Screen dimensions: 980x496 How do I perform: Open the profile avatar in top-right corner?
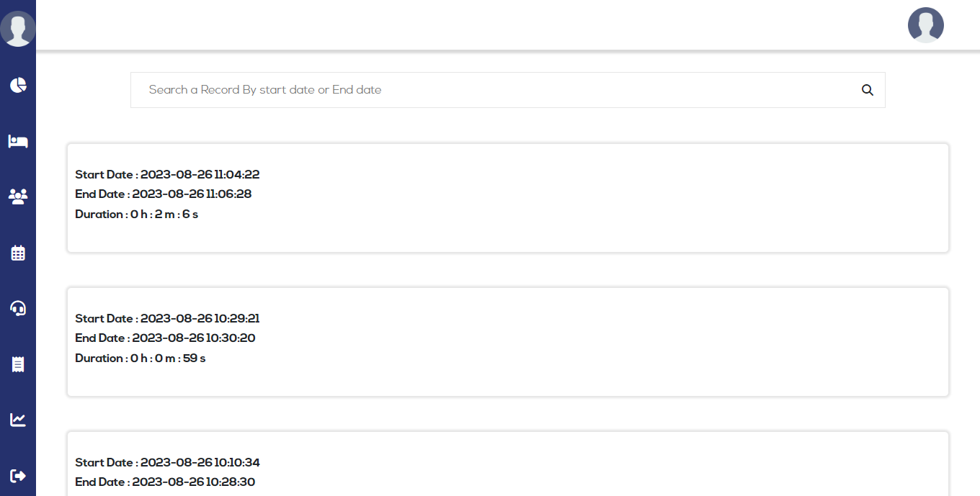(x=925, y=25)
